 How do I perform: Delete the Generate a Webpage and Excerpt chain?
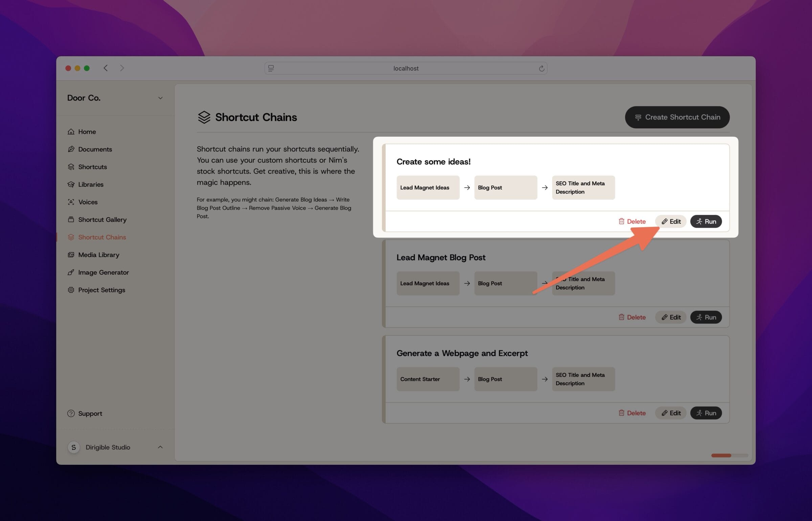(632, 413)
